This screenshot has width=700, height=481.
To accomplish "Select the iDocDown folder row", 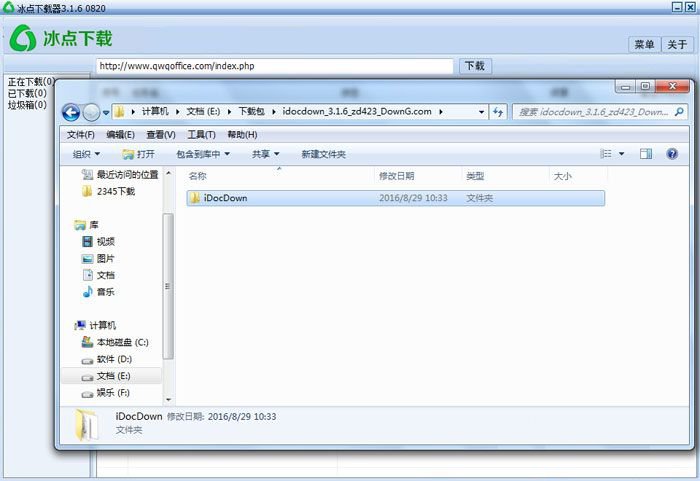I will pyautogui.click(x=396, y=198).
